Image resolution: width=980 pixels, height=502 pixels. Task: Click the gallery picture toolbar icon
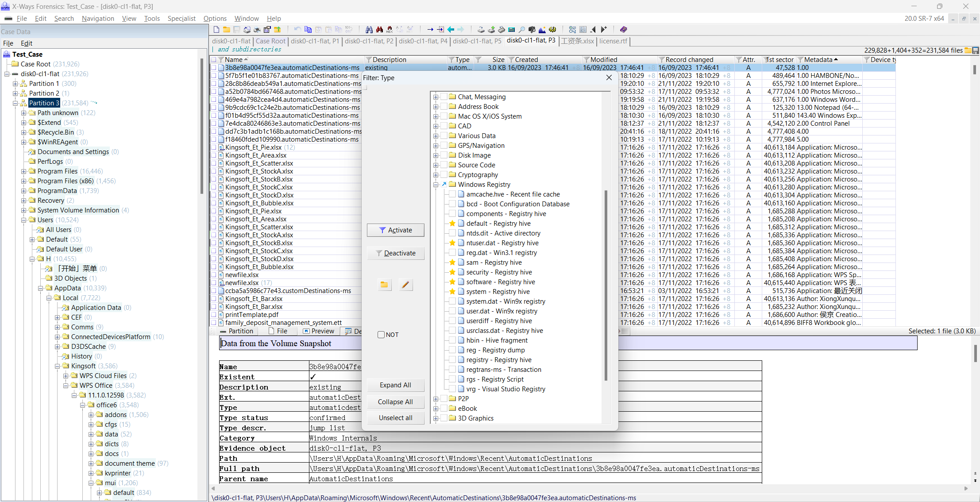click(x=542, y=30)
